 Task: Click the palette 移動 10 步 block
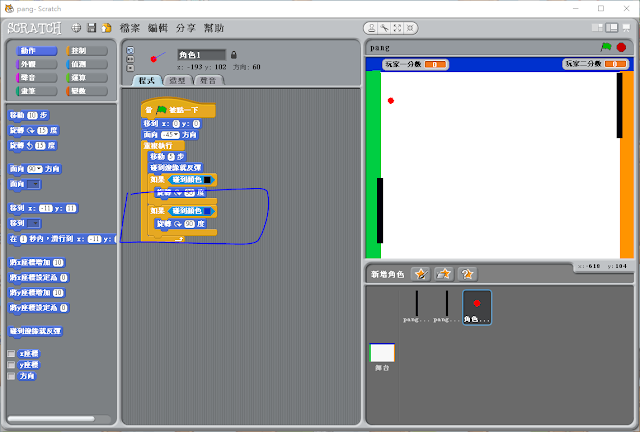point(28,116)
